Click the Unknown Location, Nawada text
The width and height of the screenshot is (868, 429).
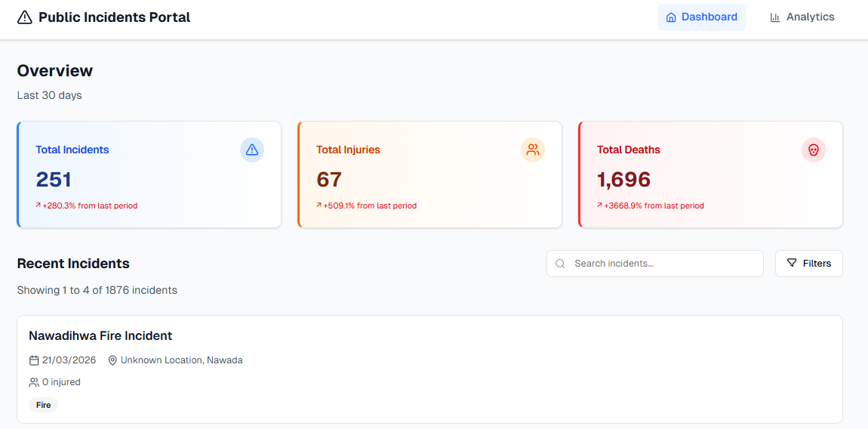tap(181, 360)
